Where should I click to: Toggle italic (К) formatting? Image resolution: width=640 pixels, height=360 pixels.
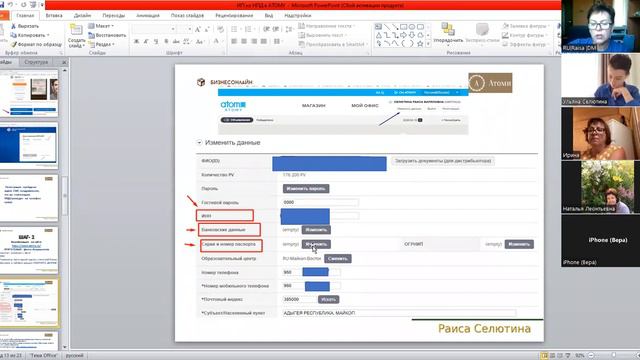pos(146,41)
